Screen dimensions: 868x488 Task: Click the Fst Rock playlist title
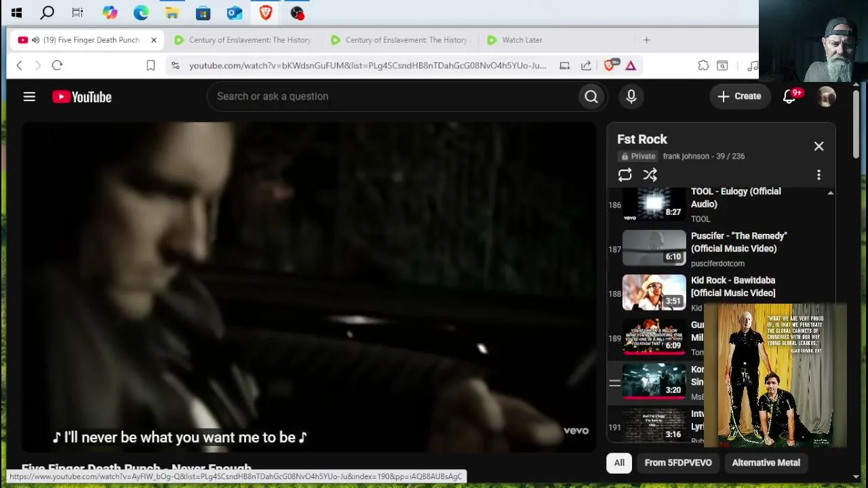[x=642, y=140]
